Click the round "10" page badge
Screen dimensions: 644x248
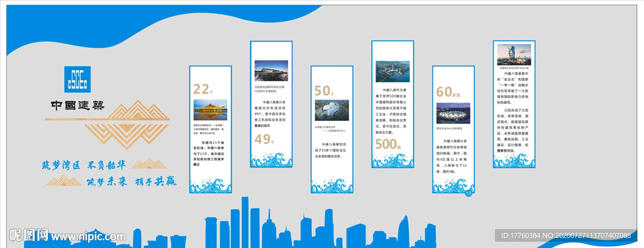(469, 193)
